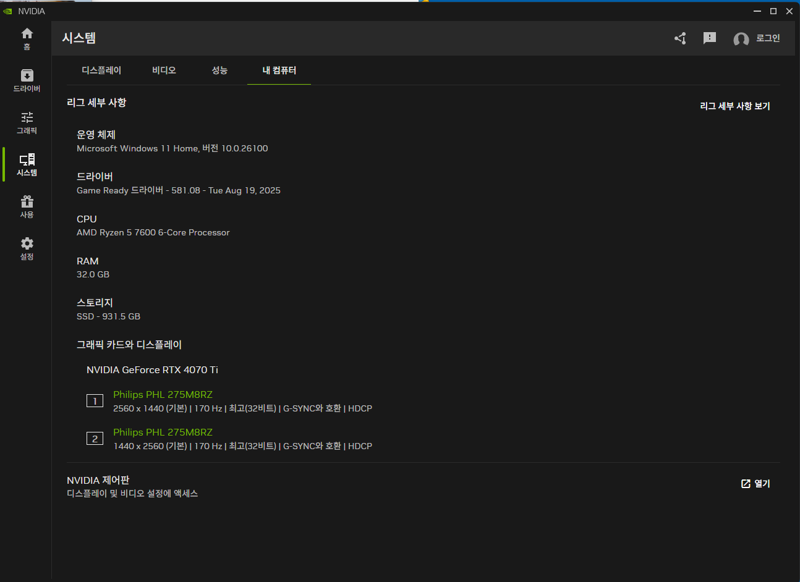Open the feedback speech-bubble icon
800x582 pixels.
click(x=709, y=38)
